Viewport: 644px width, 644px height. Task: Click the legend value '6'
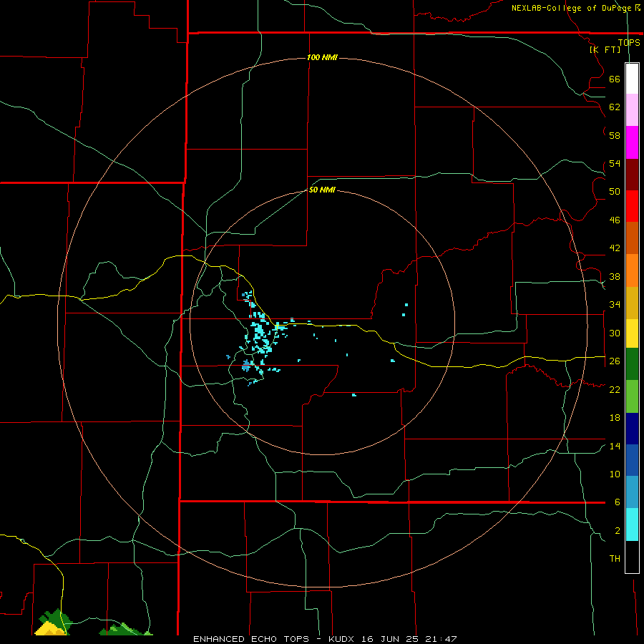(x=618, y=502)
